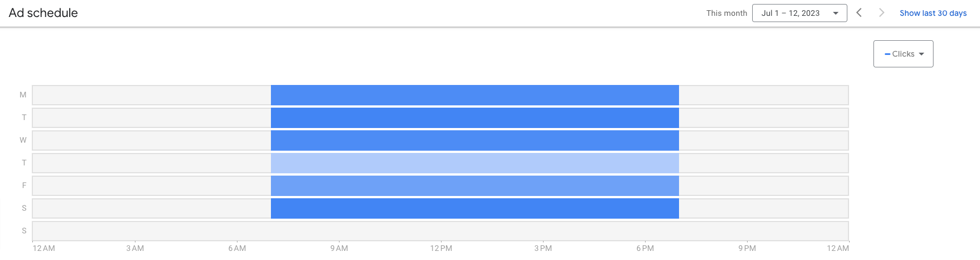Select the light-blue Thursday schedule bar
The image size is (980, 260).
coord(475,163)
